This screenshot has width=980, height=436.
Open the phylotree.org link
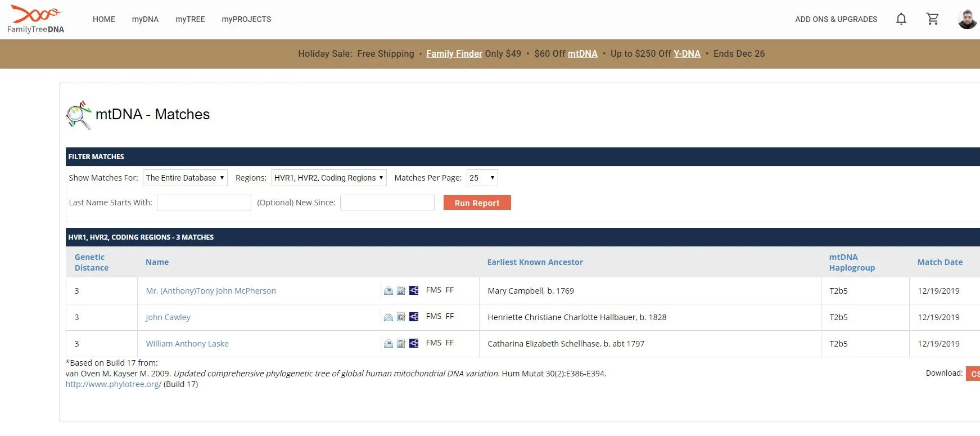tap(113, 384)
